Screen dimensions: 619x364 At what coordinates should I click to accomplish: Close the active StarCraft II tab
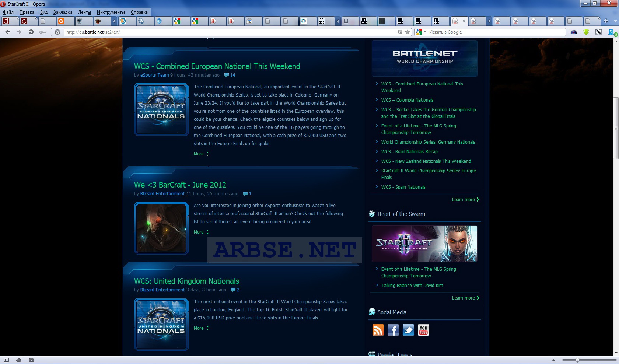464,21
